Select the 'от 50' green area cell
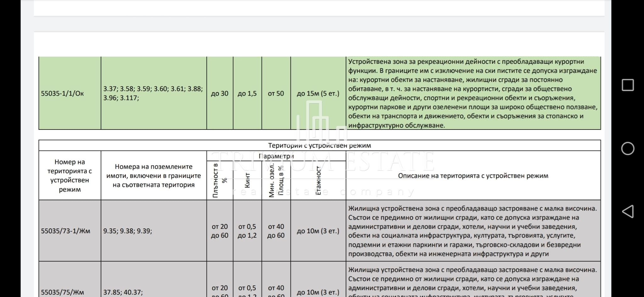Viewport: 644px width, 297px height. (x=276, y=93)
